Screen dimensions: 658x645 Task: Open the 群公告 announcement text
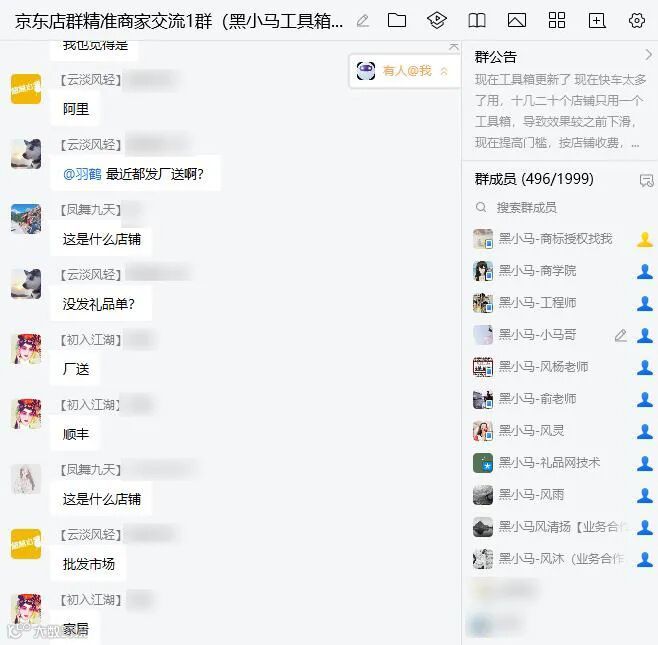(x=559, y=111)
